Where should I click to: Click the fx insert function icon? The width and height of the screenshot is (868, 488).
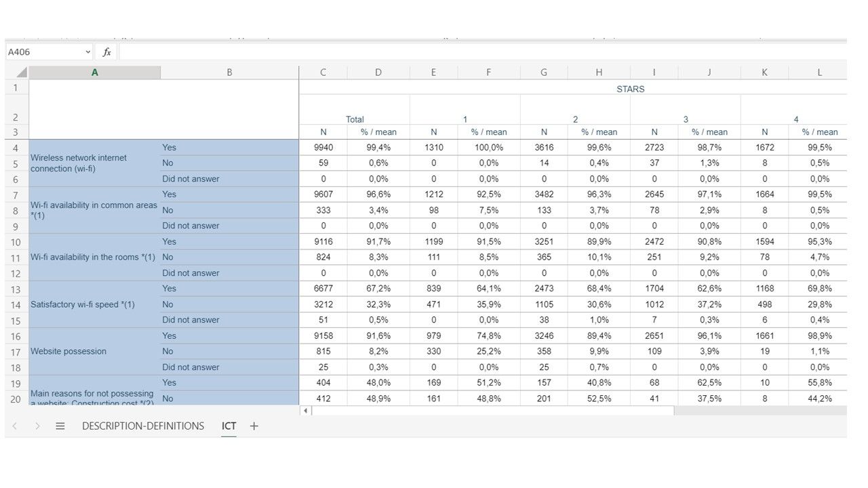106,52
